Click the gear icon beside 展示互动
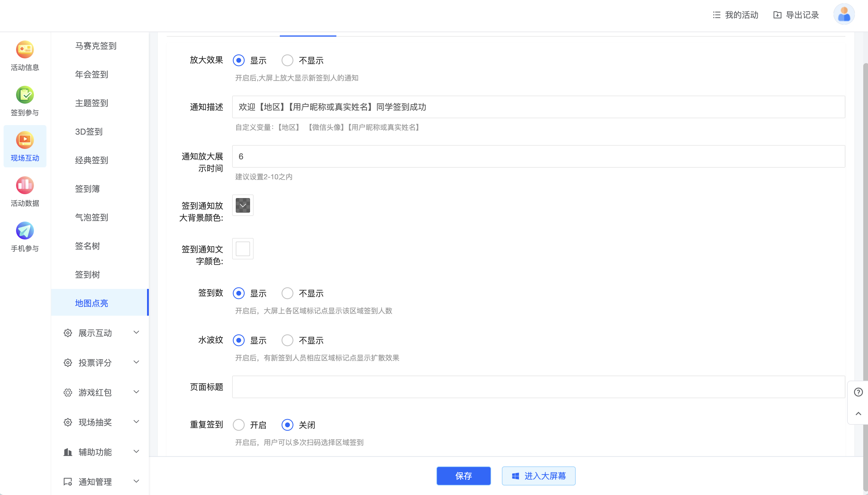Viewport: 868px width, 495px height. pos(68,333)
